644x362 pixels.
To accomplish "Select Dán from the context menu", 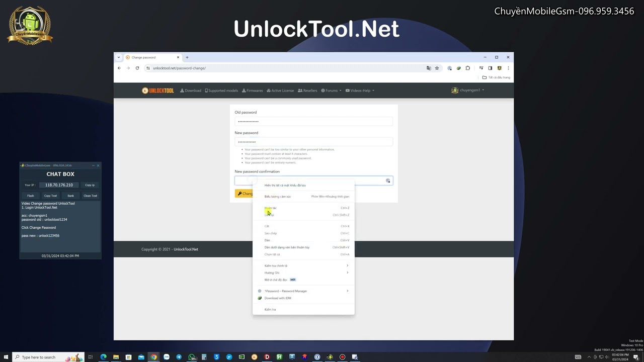I will click(x=267, y=240).
